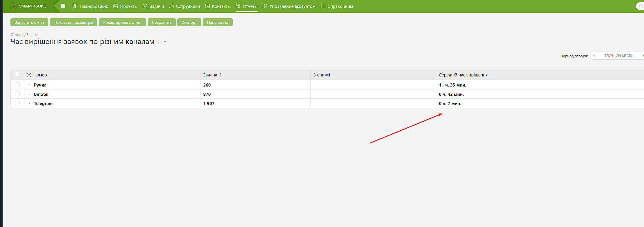Click the Binotel row label

(41, 94)
